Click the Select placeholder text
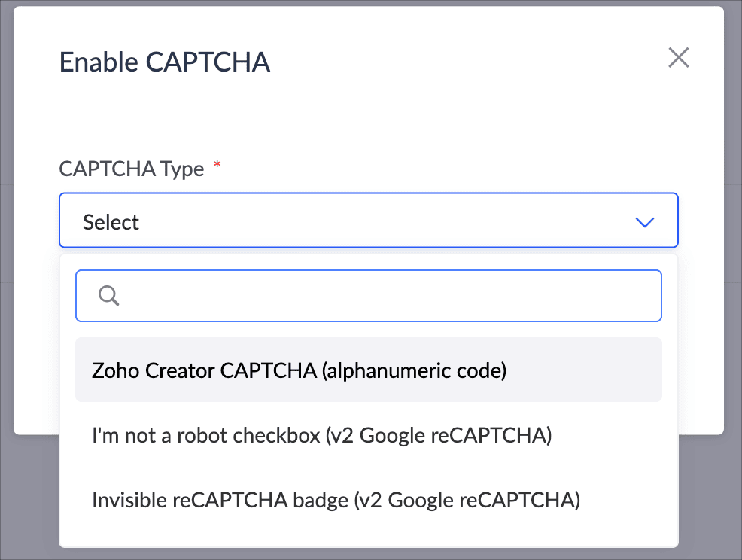Screen dimensions: 742x560 point(111,222)
